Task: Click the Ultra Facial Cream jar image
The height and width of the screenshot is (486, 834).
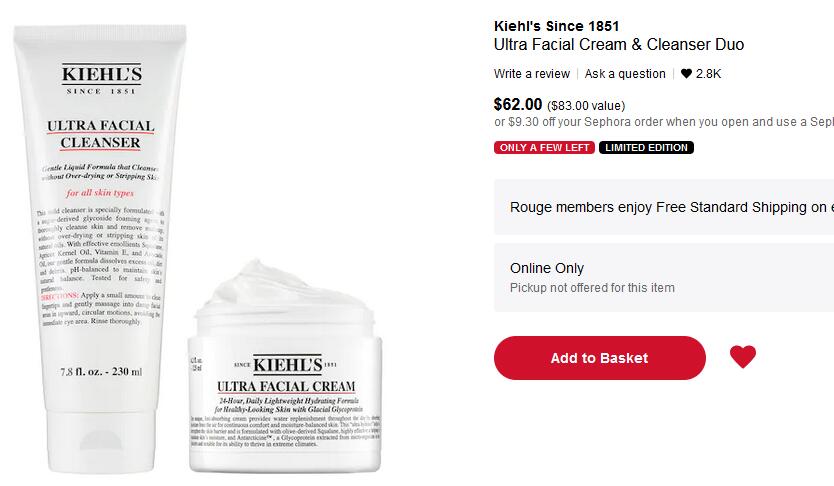Action: [x=285, y=367]
